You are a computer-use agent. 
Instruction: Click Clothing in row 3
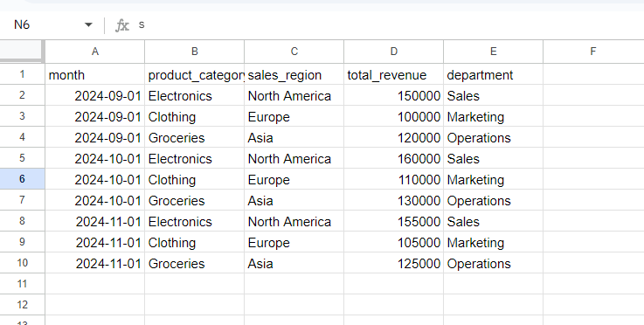pyautogui.click(x=194, y=117)
